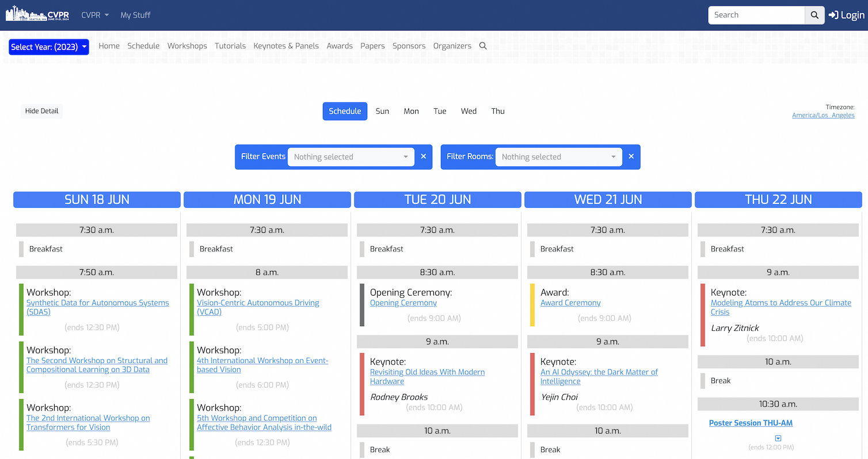Clear the Filter Rooms selection with X

(x=631, y=156)
